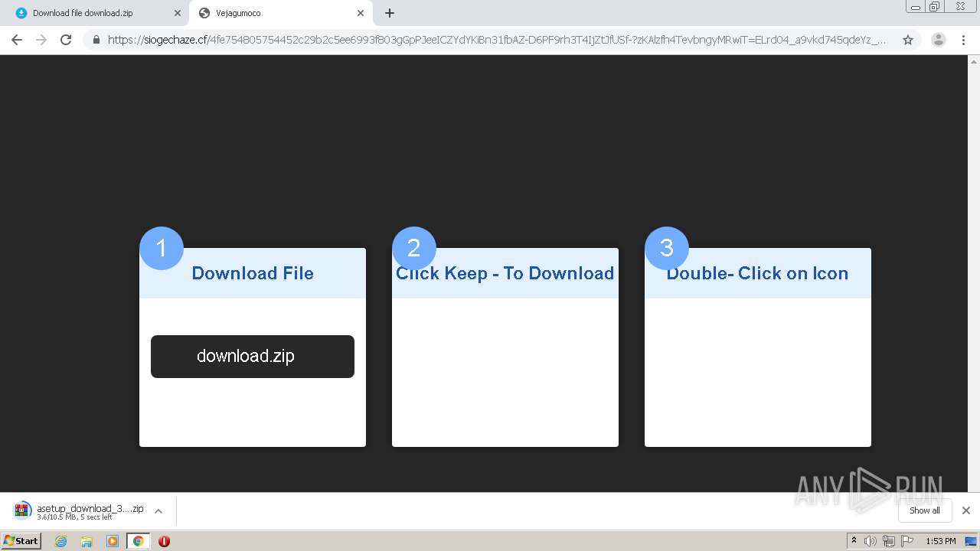This screenshot has height=551, width=980.
Task: Click the red Opera taskbar icon
Action: [x=164, y=541]
